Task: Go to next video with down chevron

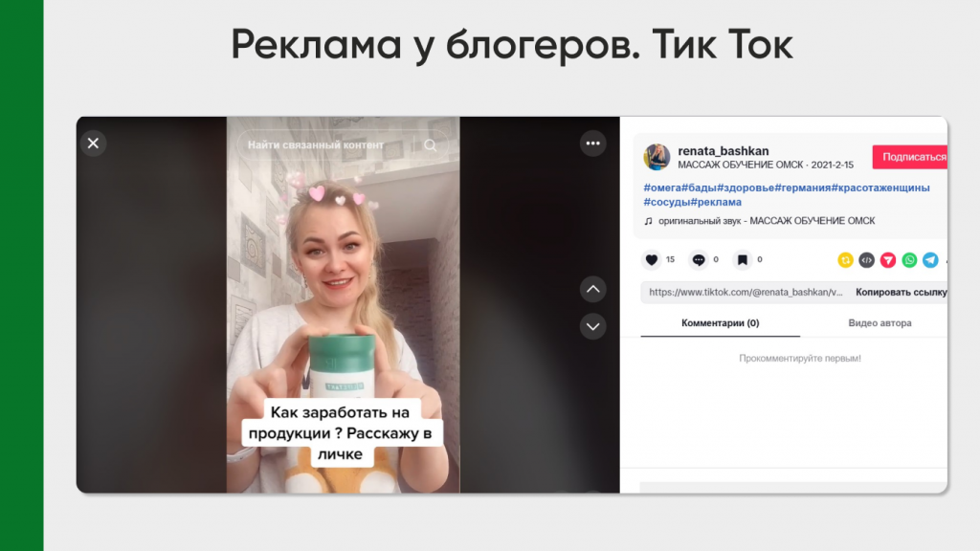Action: pos(593,326)
